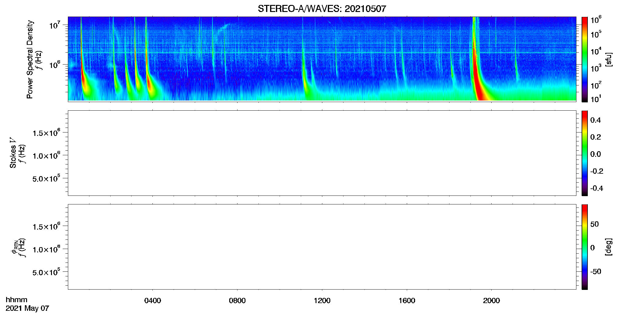
Task: Click the [deg] color bar unit label
Action: 608,247
